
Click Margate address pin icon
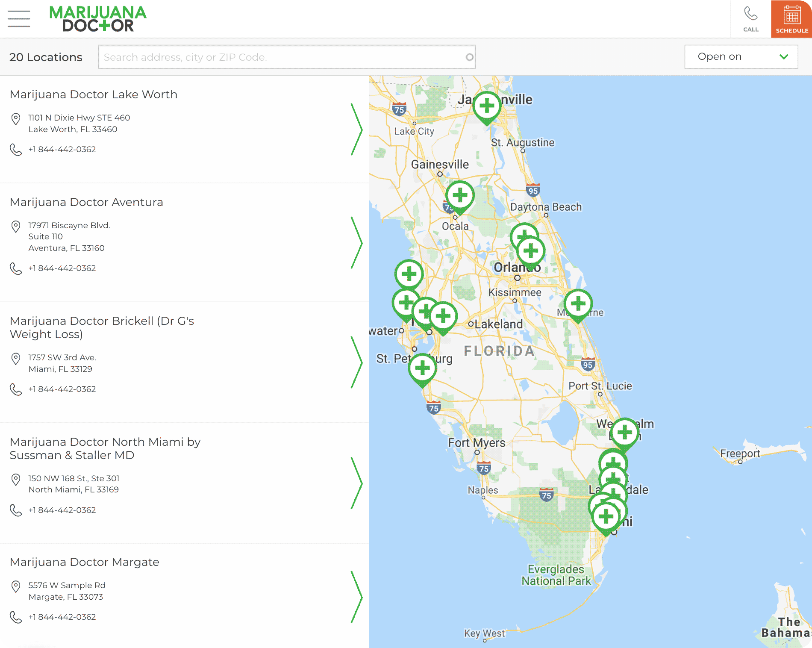16,586
